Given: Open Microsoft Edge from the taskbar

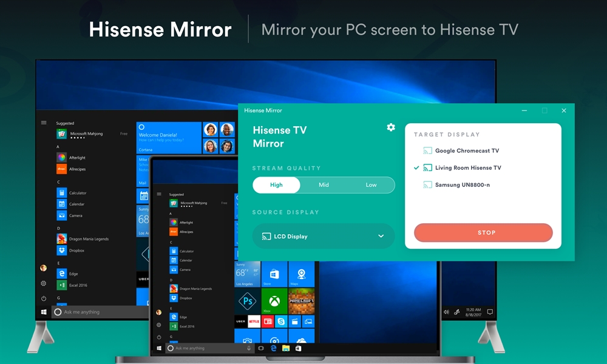Looking at the screenshot, I should pyautogui.click(x=273, y=349).
